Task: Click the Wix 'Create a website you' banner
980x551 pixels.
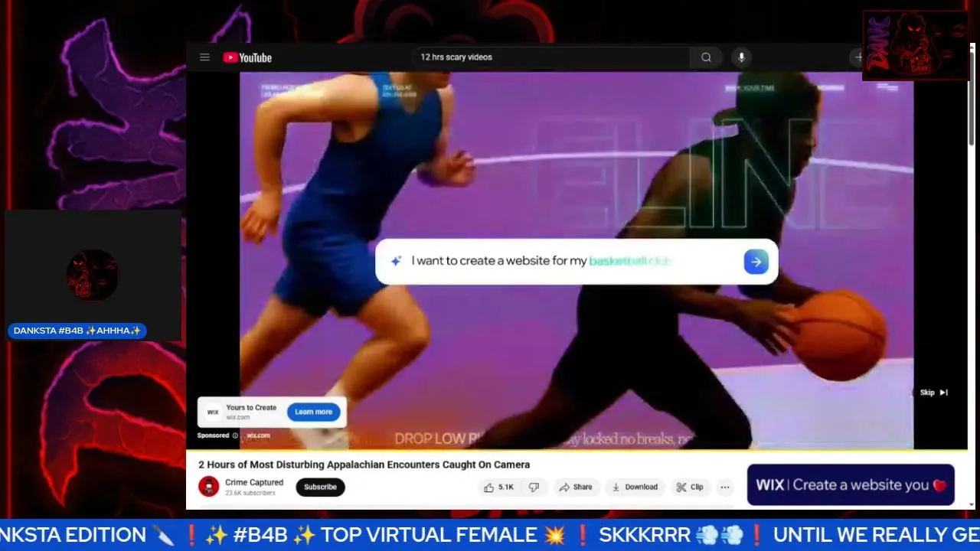Action: click(851, 484)
